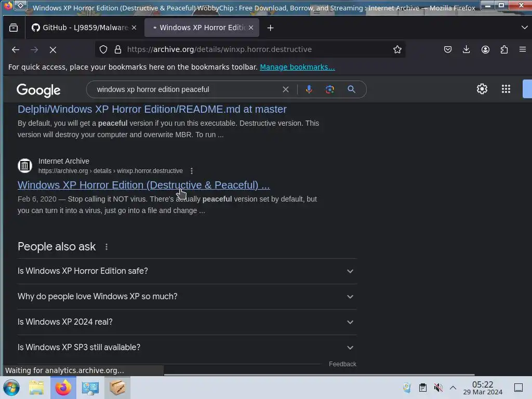532x399 pixels.
Task: Open People also ask options menu
Action: [107, 247]
